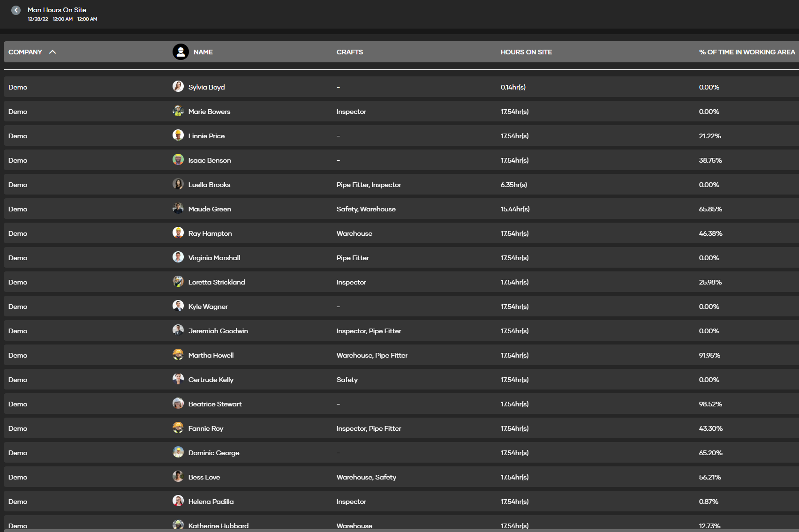The height and width of the screenshot is (532, 799).
Task: Select the name Loretta Strickland
Action: coord(217,282)
